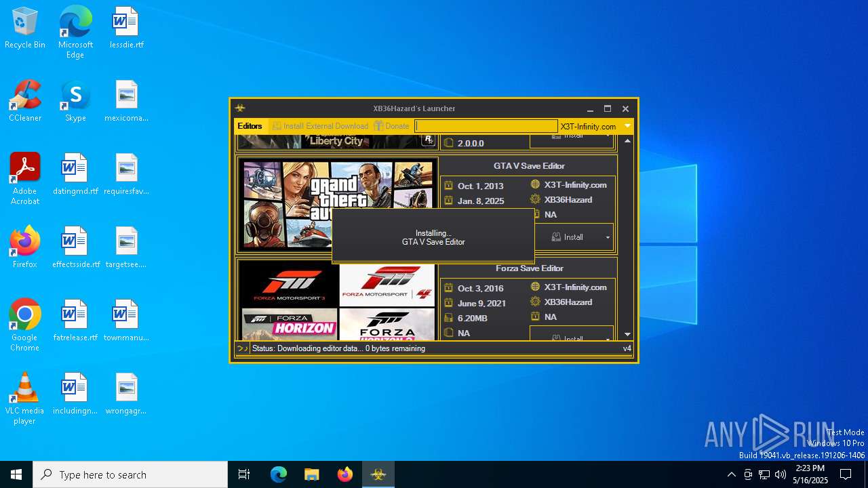Click Install External Download toolbar button
The image size is (868, 488).
pyautogui.click(x=320, y=126)
